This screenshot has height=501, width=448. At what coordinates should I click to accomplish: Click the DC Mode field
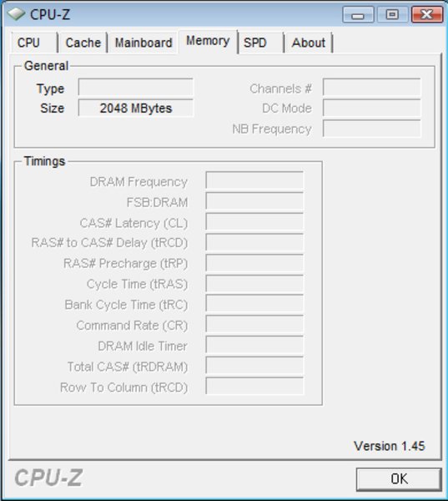(372, 108)
